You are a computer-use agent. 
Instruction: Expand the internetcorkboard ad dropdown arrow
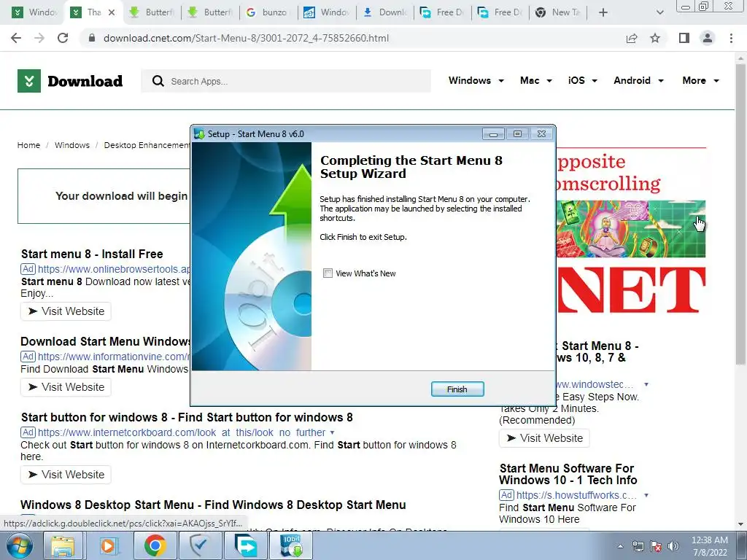[x=332, y=432]
